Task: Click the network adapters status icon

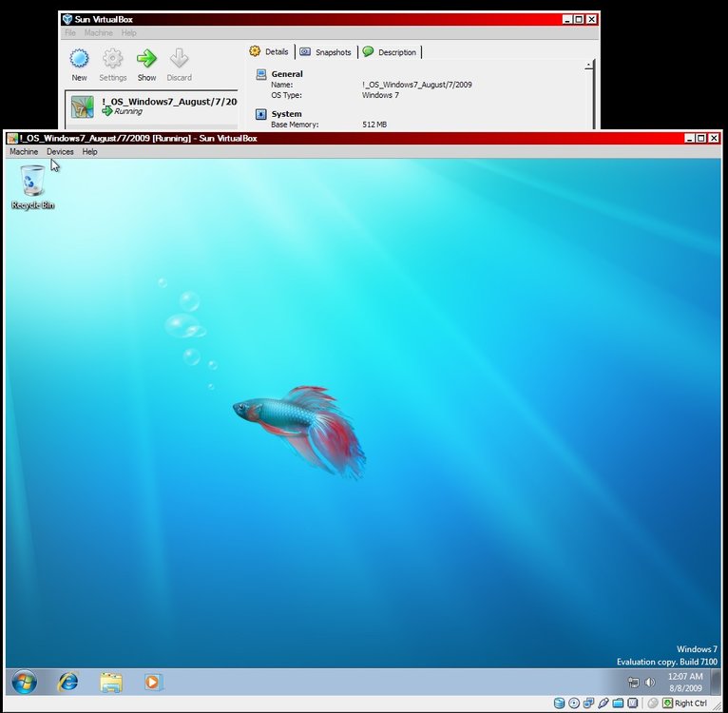Action: (588, 703)
